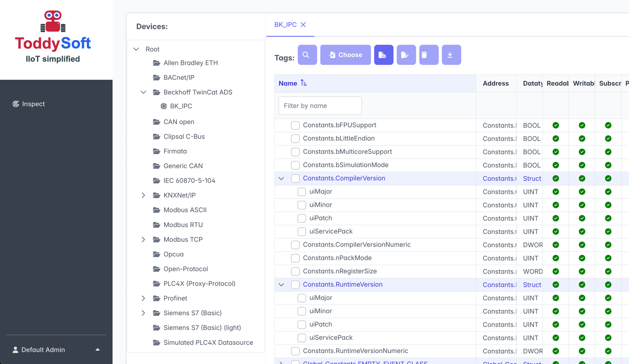
Task: Select the Constants.RuntimeVersionNumeric checkbox
Action: click(x=295, y=351)
